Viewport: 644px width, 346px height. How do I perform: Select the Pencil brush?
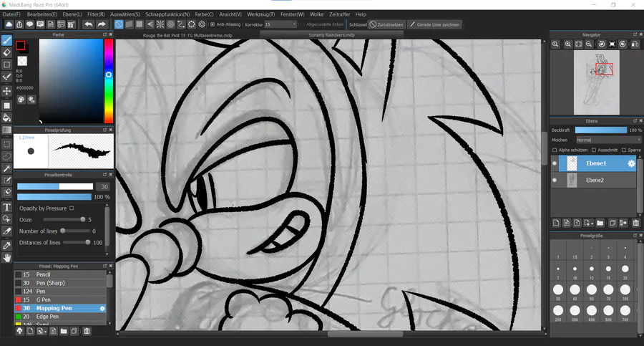coord(60,274)
